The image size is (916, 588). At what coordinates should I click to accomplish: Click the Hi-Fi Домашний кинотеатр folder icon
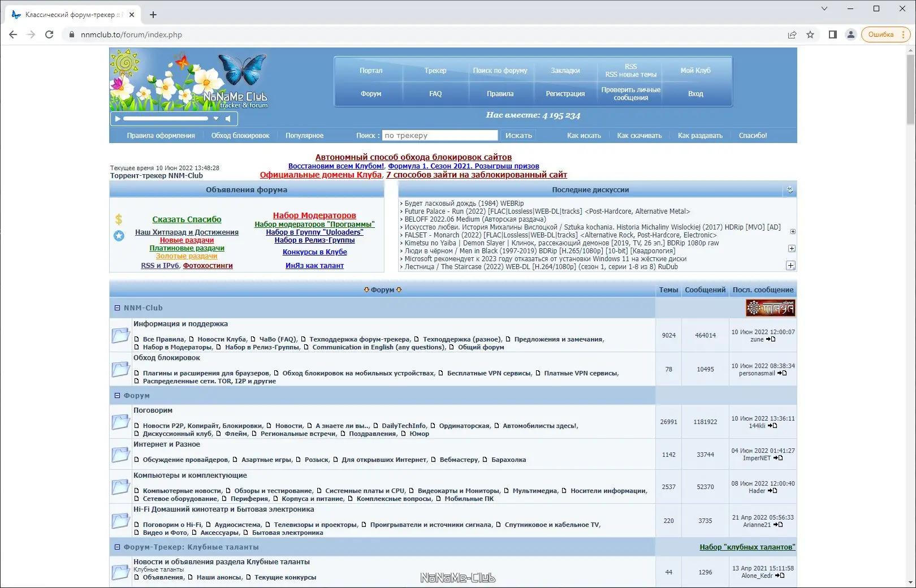pyautogui.click(x=120, y=521)
